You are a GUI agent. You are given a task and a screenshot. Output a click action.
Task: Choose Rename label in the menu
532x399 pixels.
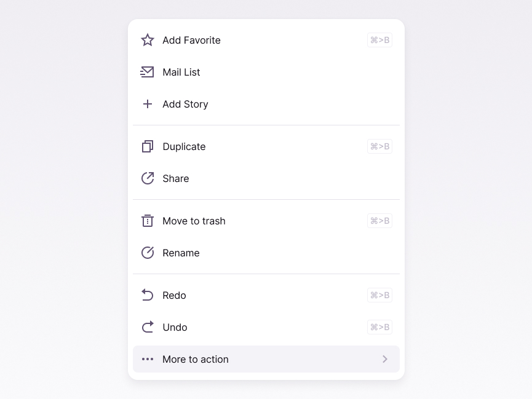pos(181,253)
